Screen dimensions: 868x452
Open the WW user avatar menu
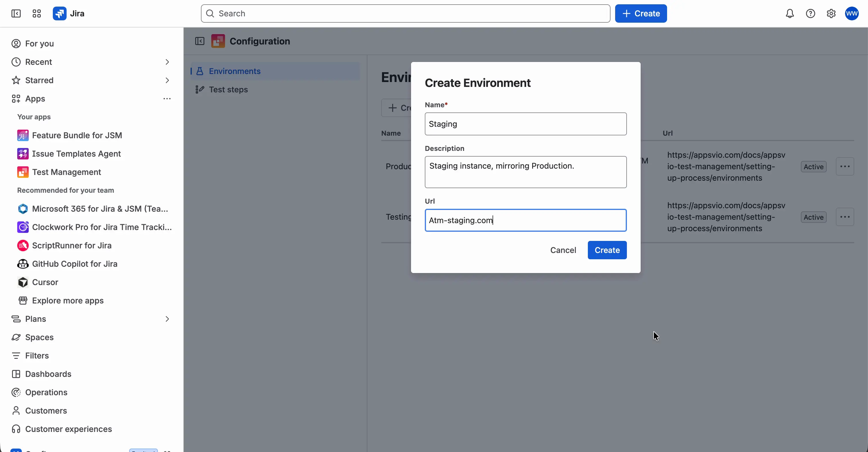coord(852,13)
